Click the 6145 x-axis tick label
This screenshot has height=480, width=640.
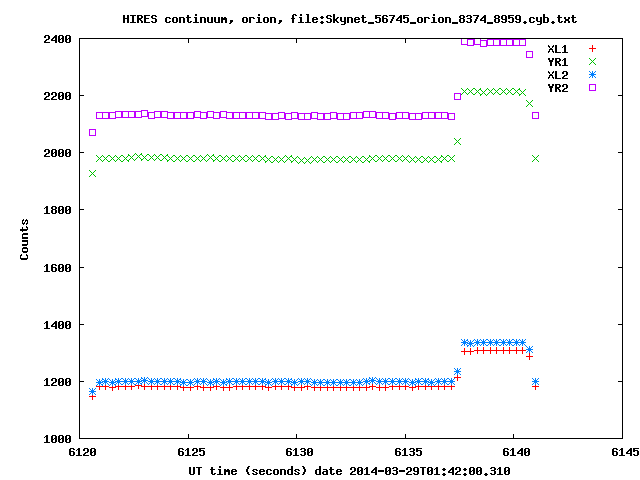click(x=625, y=452)
